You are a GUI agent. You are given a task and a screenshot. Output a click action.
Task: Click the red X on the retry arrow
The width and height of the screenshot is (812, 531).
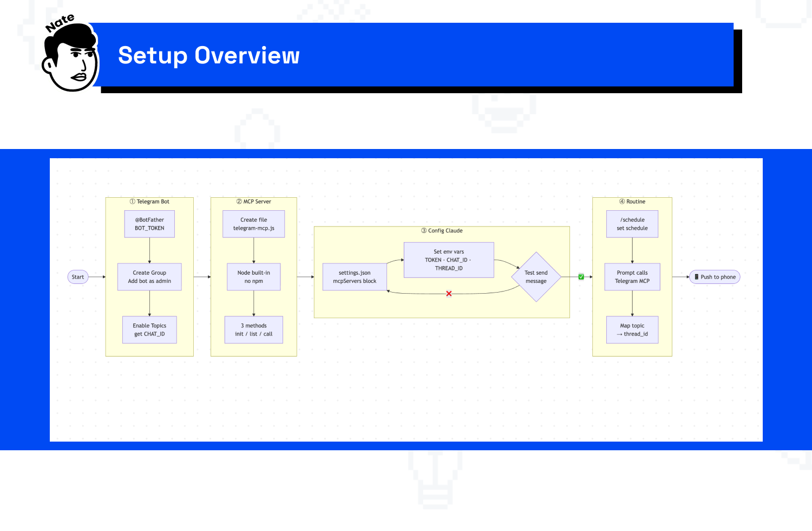click(x=449, y=294)
